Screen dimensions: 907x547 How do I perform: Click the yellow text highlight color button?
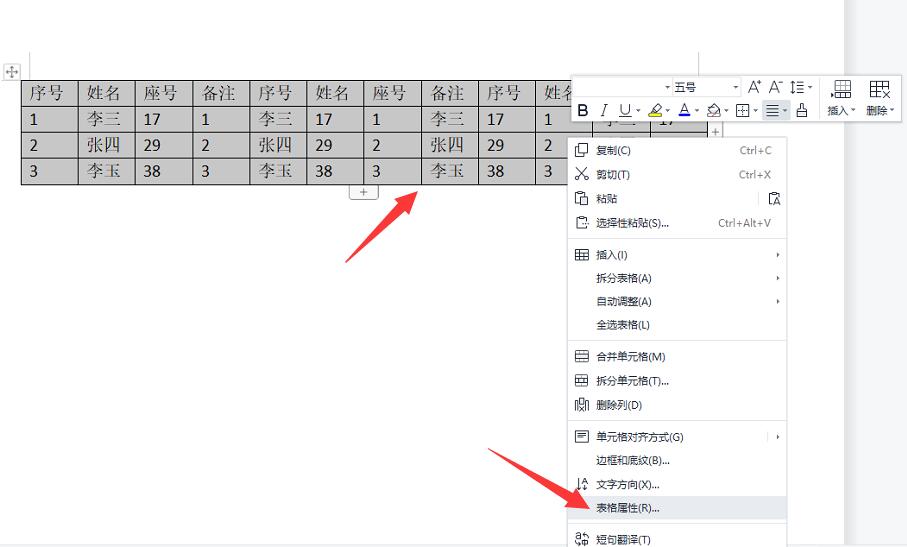tap(655, 110)
